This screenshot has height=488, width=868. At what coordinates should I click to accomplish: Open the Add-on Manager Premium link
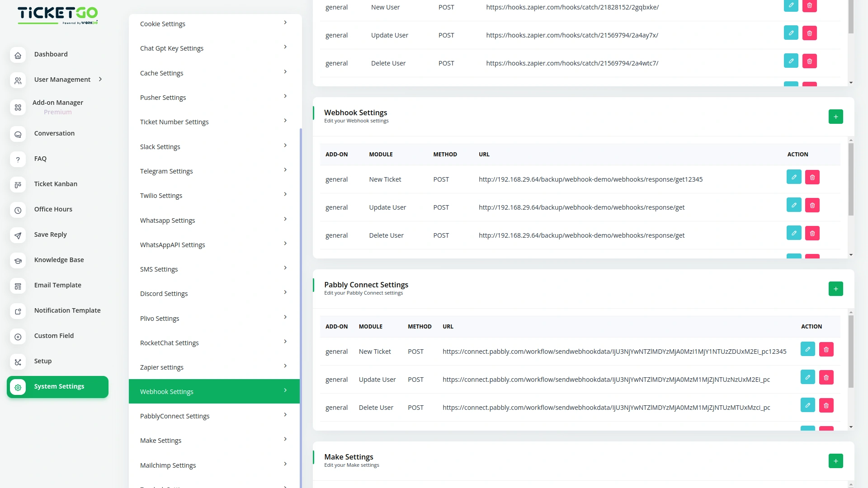coord(58,107)
